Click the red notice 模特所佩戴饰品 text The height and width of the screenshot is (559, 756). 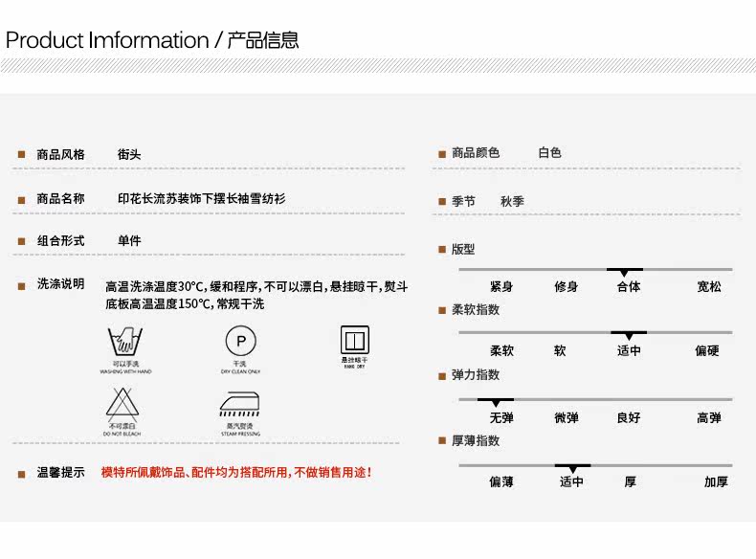(236, 472)
